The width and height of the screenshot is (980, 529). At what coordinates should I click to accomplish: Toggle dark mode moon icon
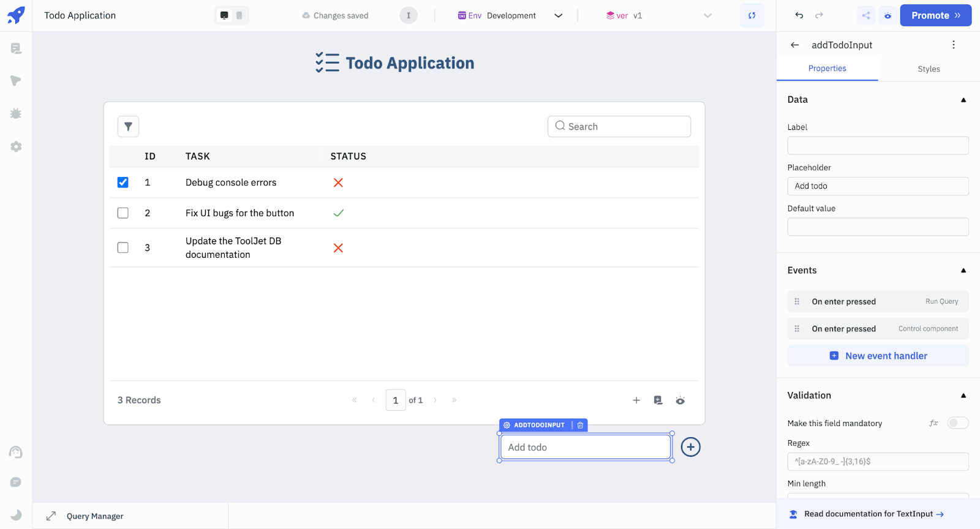pos(16,515)
